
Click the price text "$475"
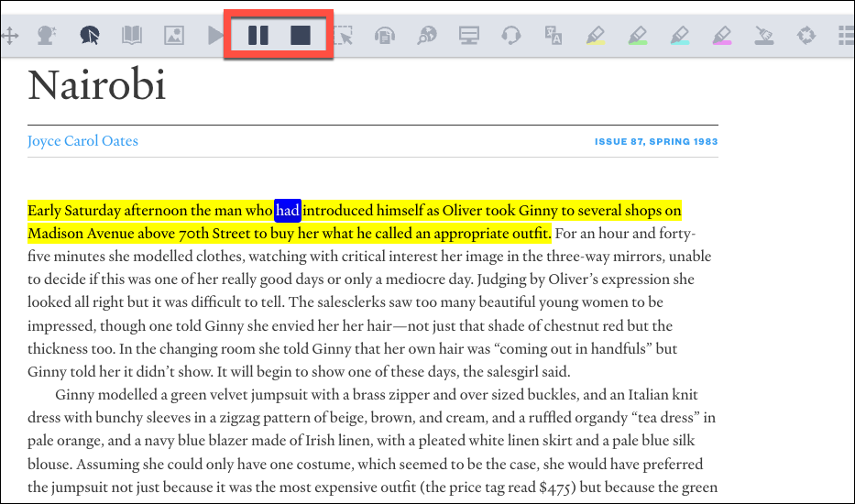point(555,488)
